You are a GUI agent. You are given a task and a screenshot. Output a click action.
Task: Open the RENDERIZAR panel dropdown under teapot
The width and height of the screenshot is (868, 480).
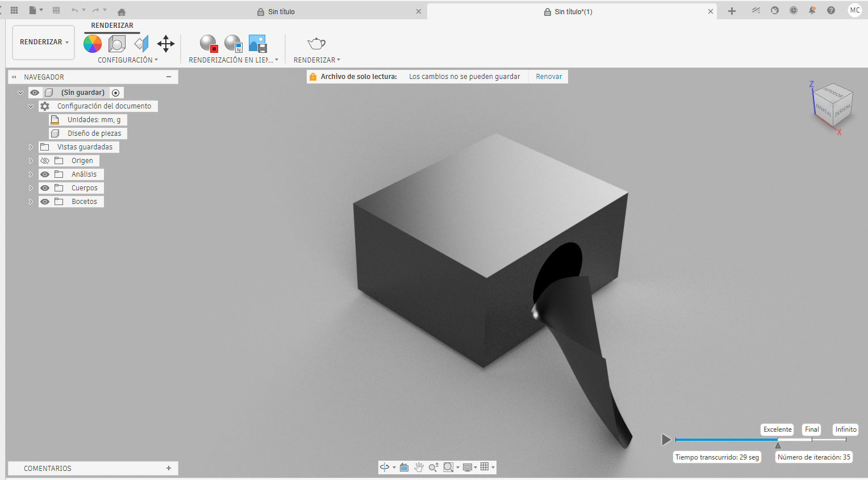pyautogui.click(x=317, y=60)
